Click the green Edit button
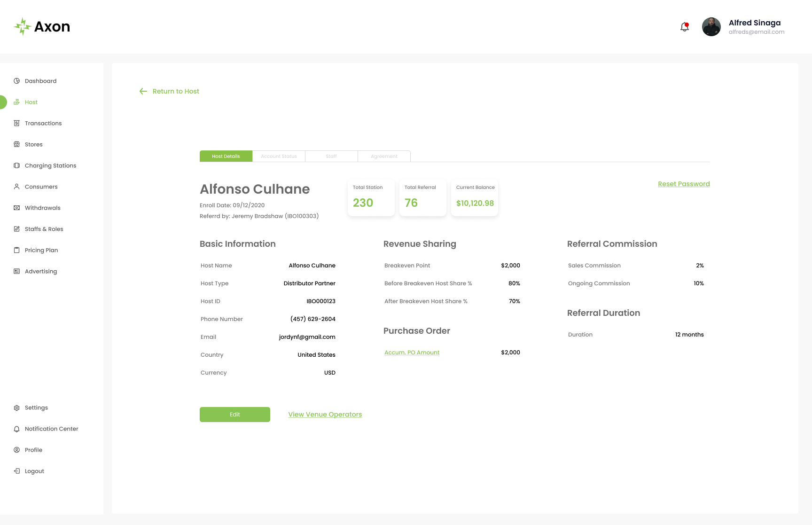Screen dimensions: 812x525 coord(235,415)
